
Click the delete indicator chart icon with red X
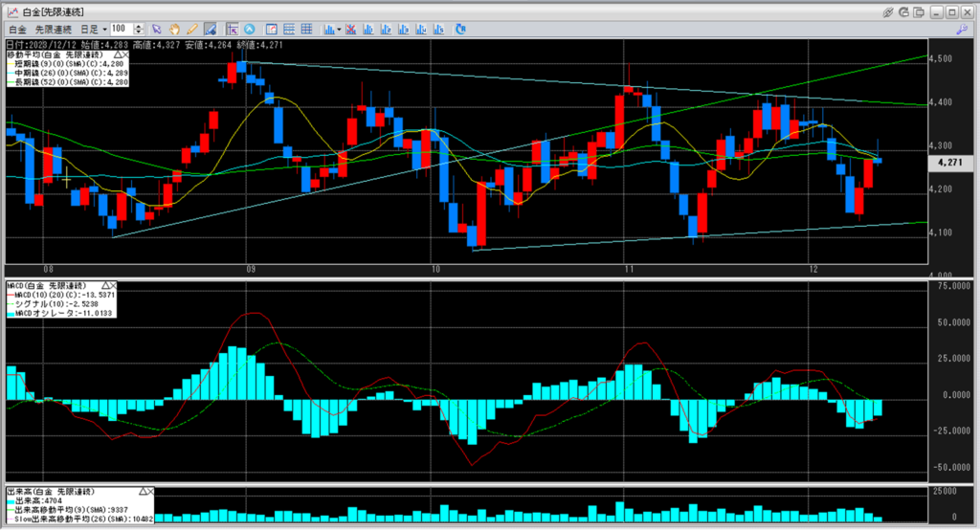tap(350, 29)
